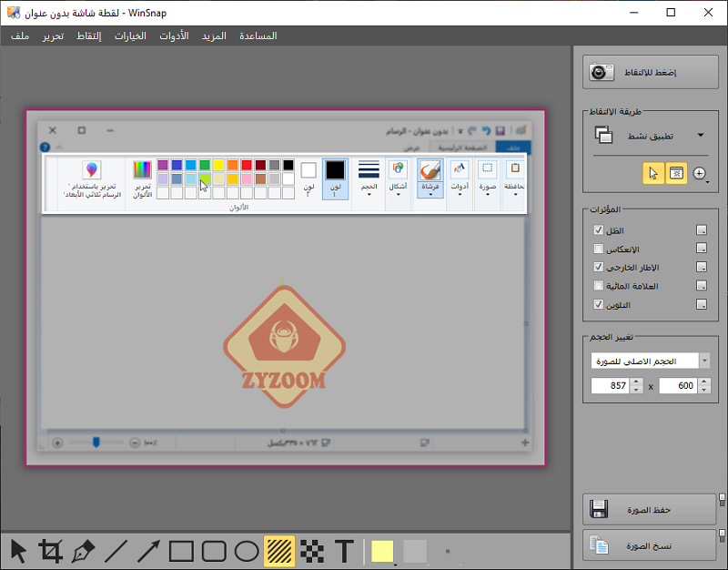
Task: Increase the width value 857
Action: pyautogui.click(x=637, y=382)
